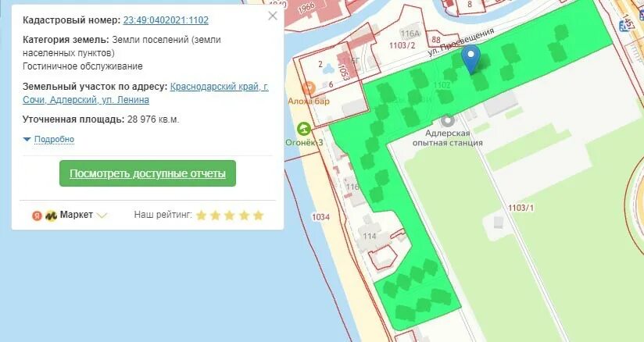Screen dimensions: 644x342
Task: Click the Алоха бар orange map icon
Action: point(308,87)
